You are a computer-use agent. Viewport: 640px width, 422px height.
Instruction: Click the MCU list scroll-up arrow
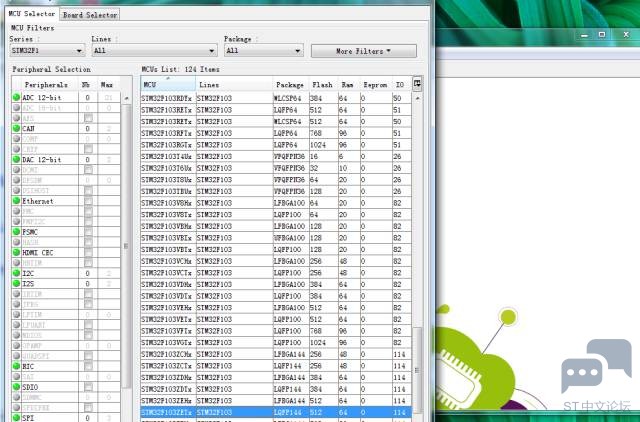tap(417, 98)
